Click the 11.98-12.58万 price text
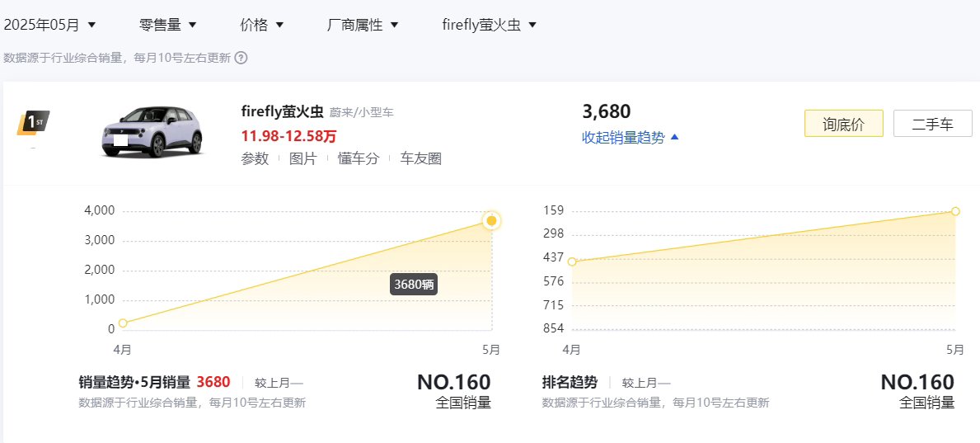The image size is (980, 443). click(288, 136)
